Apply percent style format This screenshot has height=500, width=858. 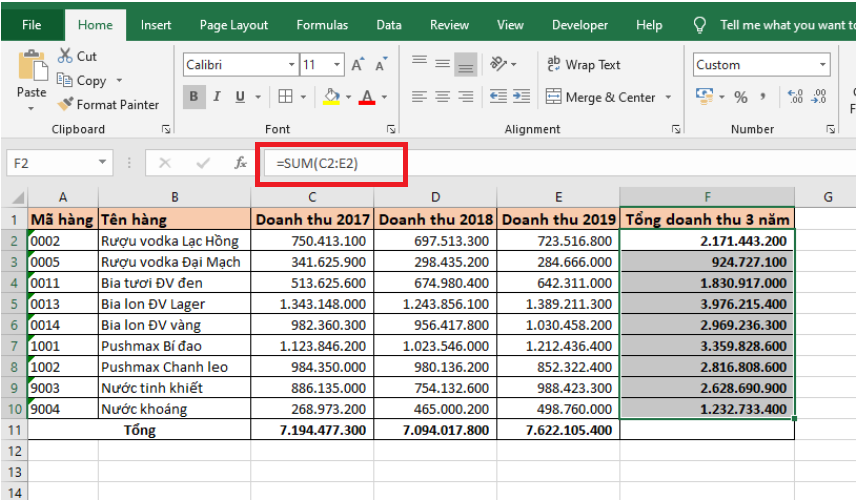click(x=741, y=97)
